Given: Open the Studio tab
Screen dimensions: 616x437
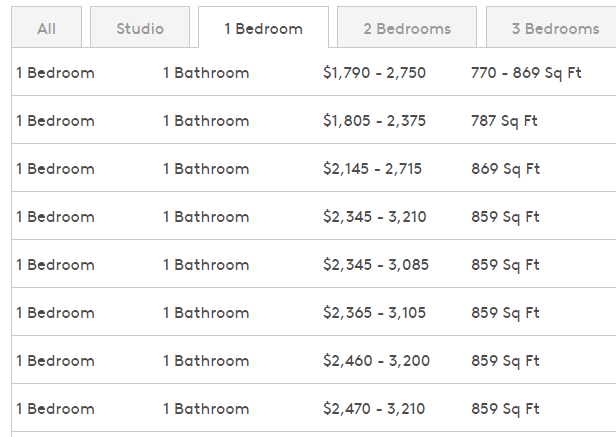Looking at the screenshot, I should tap(140, 27).
